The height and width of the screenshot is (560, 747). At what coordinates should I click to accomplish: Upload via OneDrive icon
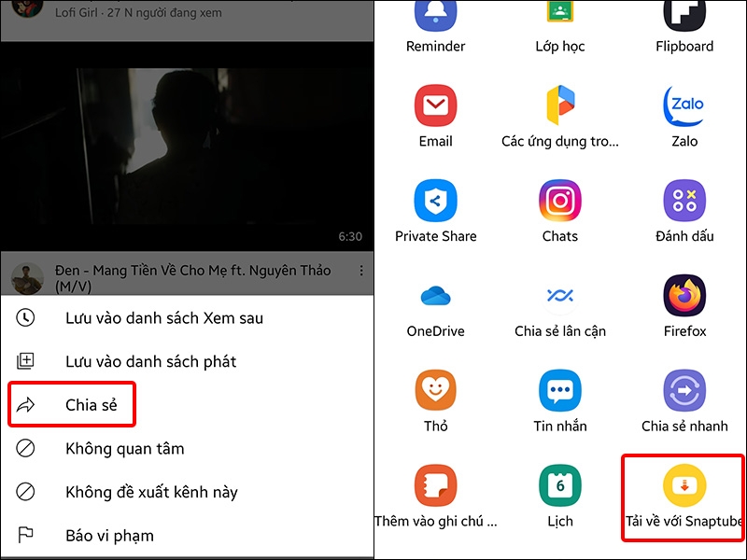(x=435, y=296)
